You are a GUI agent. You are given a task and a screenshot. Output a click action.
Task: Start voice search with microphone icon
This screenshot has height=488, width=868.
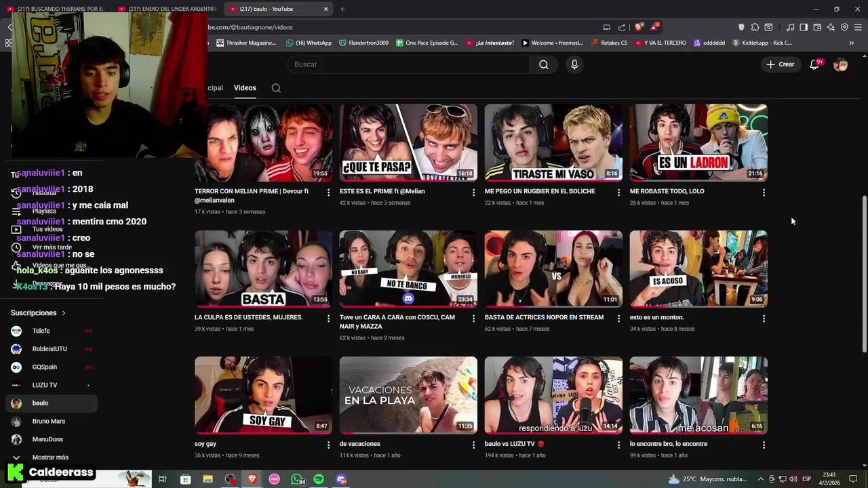tap(574, 64)
